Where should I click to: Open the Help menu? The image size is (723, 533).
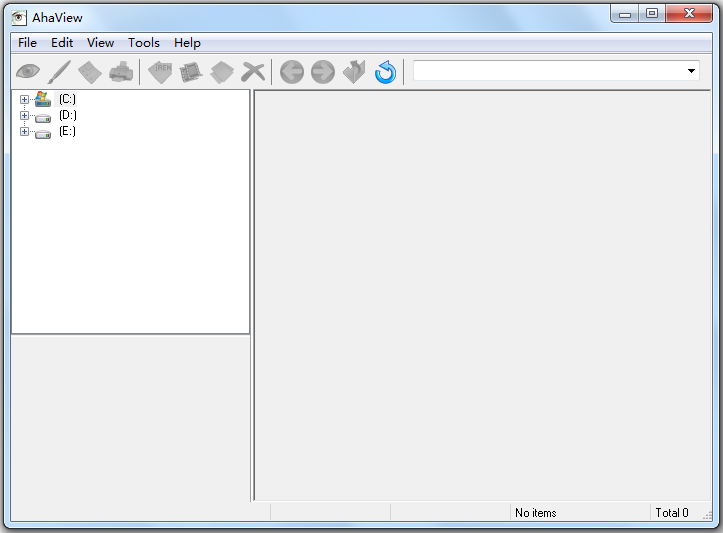point(187,43)
